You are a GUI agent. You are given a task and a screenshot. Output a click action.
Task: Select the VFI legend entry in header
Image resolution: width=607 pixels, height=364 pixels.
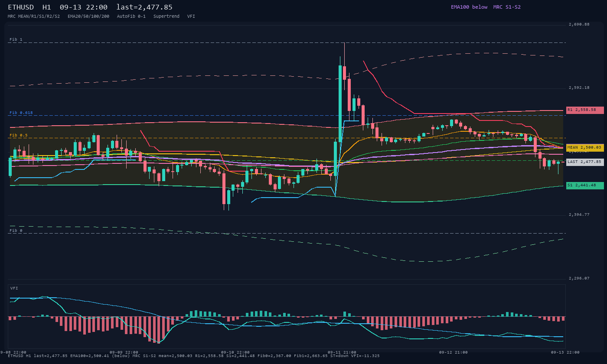coord(191,16)
